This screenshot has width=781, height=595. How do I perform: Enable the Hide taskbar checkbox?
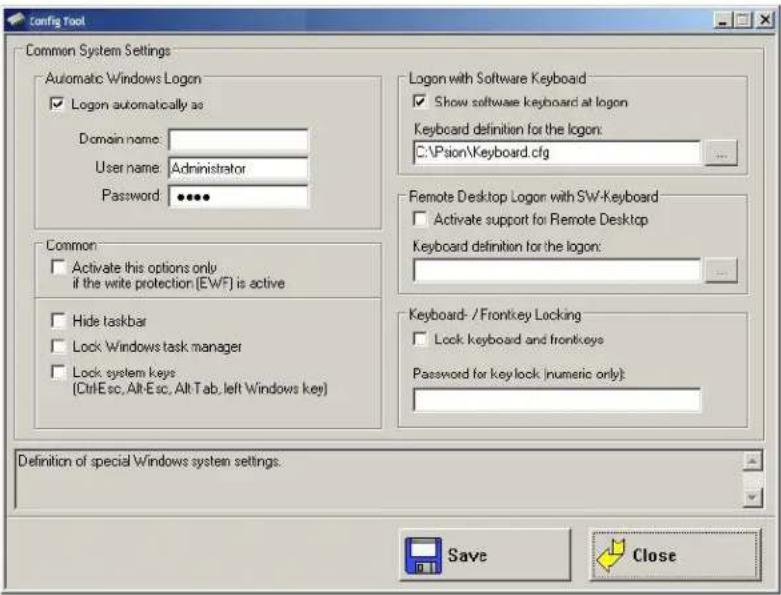[x=58, y=321]
